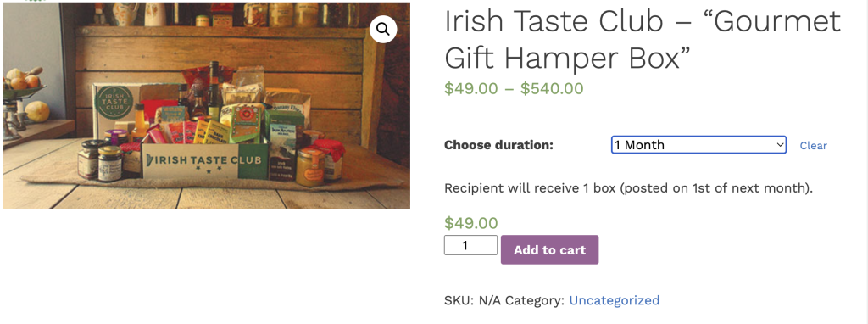The image size is (868, 324).
Task: Click the Clear link beside duration
Action: tap(813, 146)
